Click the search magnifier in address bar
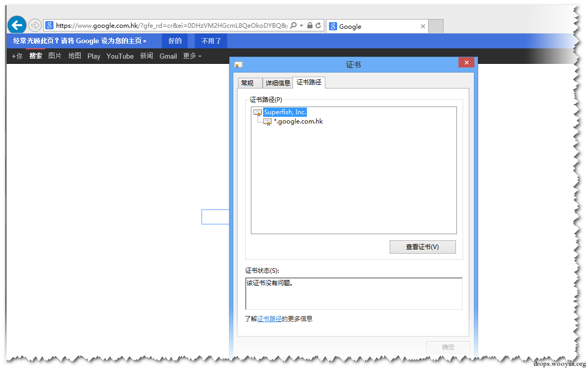 [293, 25]
